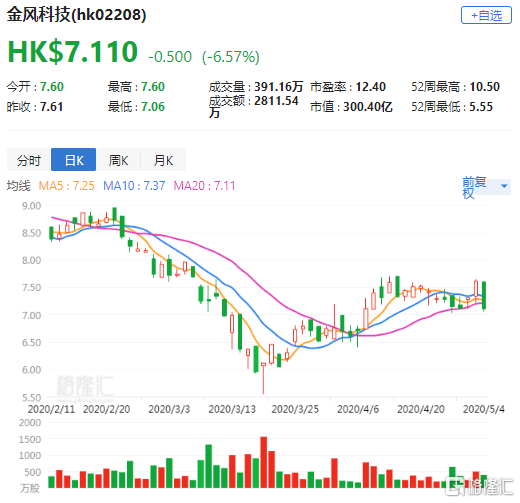The height and width of the screenshot is (503, 520).
Task: Click the percentage change (-6.57%)
Action: (x=231, y=57)
